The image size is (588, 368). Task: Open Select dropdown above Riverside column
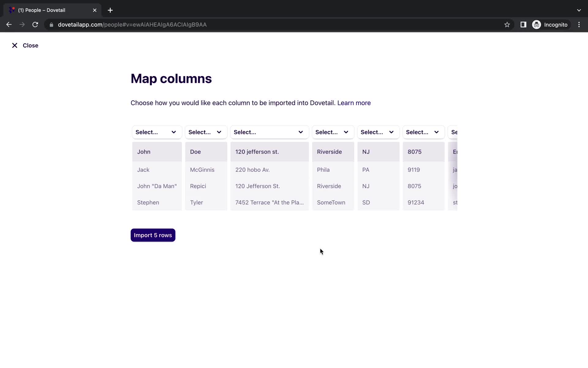(333, 132)
